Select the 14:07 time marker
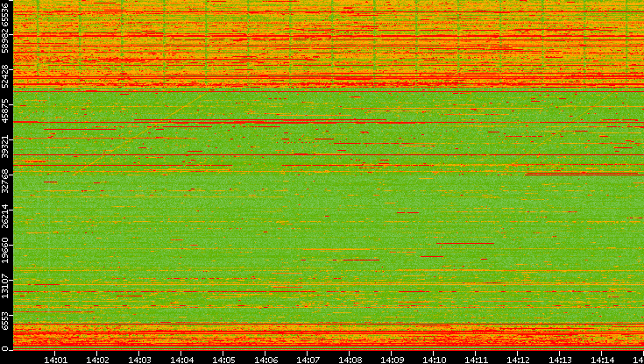 point(308,359)
